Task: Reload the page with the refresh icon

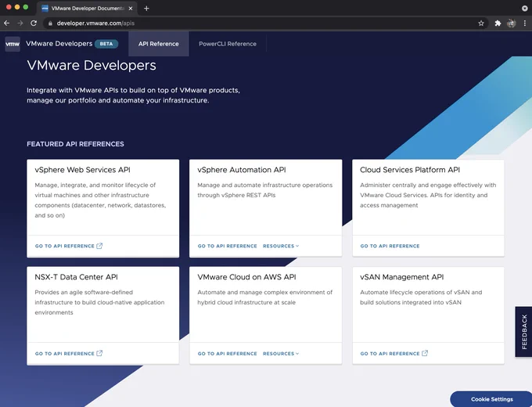Action: (33, 23)
